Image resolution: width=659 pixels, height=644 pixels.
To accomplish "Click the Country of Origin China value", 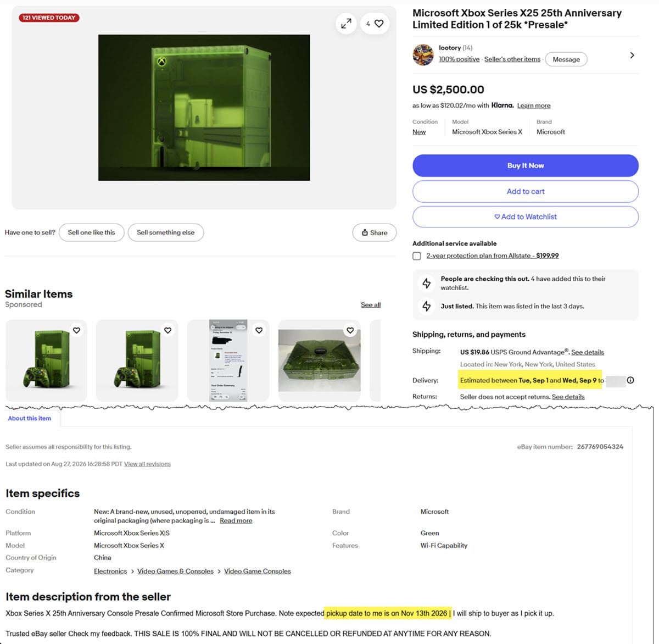I will click(103, 557).
